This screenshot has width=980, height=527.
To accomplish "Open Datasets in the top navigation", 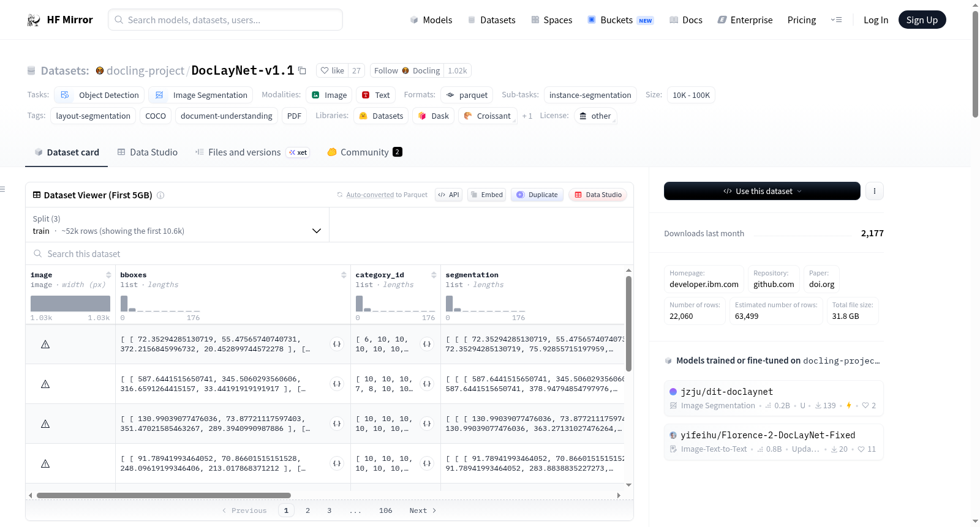I will [x=492, y=20].
